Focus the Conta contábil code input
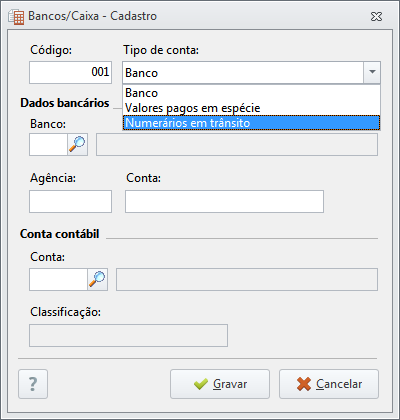 pyautogui.click(x=59, y=279)
